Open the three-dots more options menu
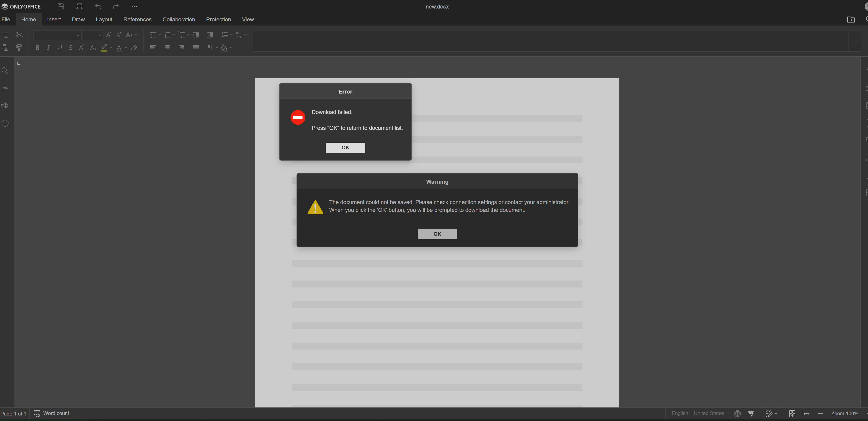Screen dimensions: 868x421 point(134,6)
